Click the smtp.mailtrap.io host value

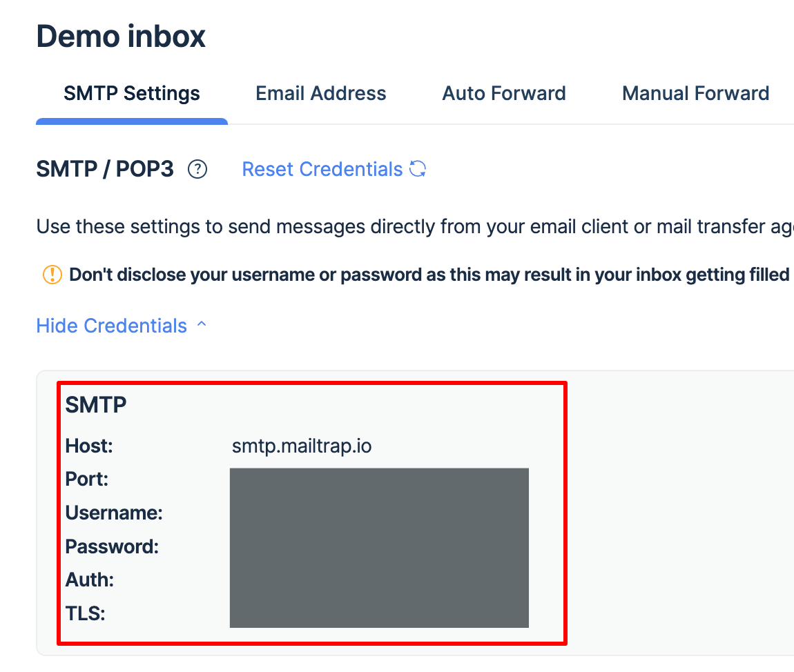(302, 446)
